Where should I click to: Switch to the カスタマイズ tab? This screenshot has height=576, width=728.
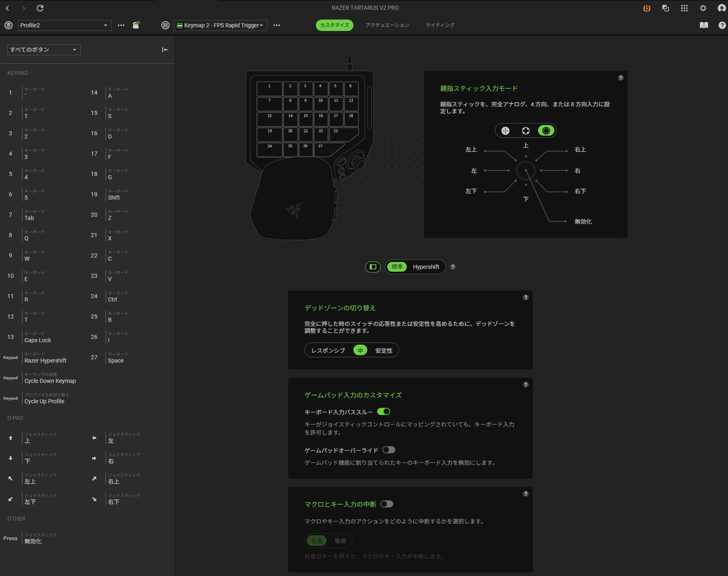point(335,25)
